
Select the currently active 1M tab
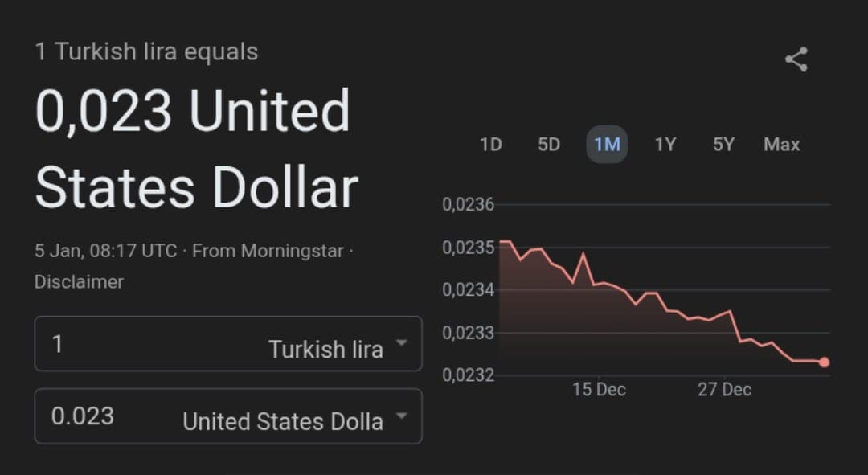(607, 144)
